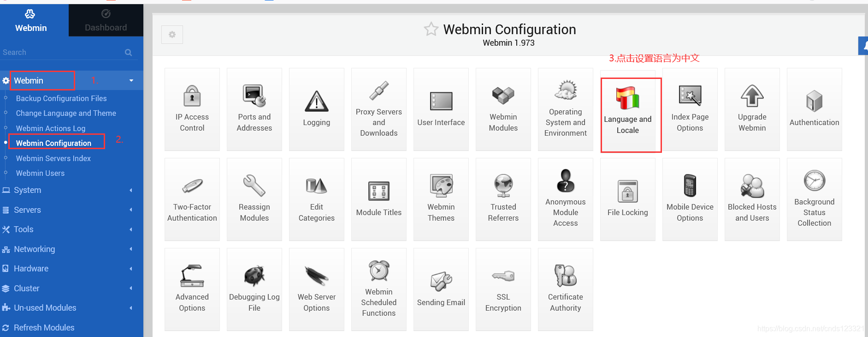Open Reassign Modules
Viewport: 868px width, 337px height.
254,199
